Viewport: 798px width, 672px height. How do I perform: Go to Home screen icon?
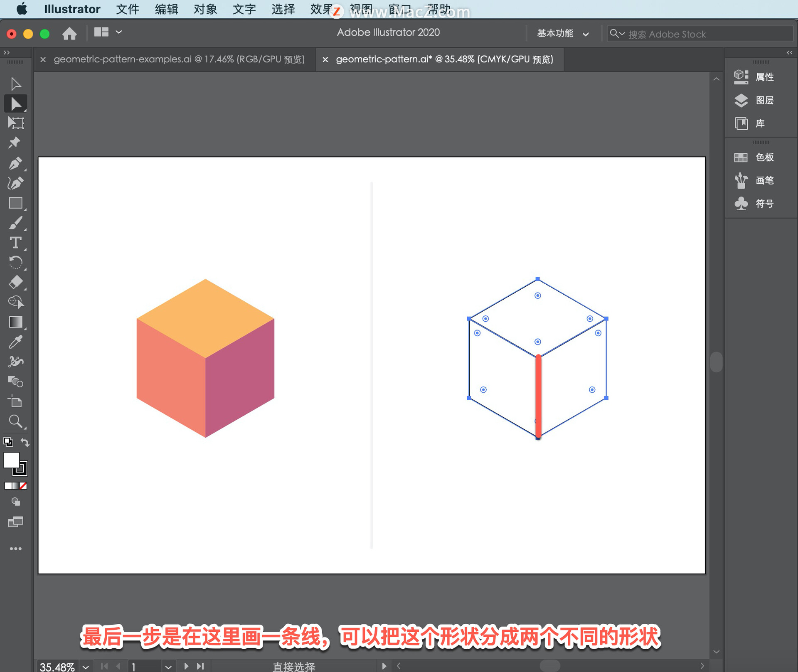click(x=69, y=33)
